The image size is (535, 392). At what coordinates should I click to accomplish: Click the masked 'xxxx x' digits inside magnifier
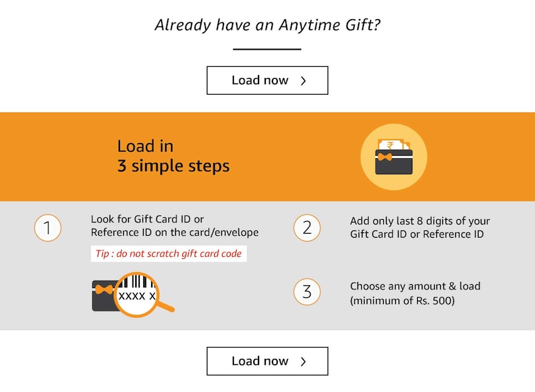(137, 296)
